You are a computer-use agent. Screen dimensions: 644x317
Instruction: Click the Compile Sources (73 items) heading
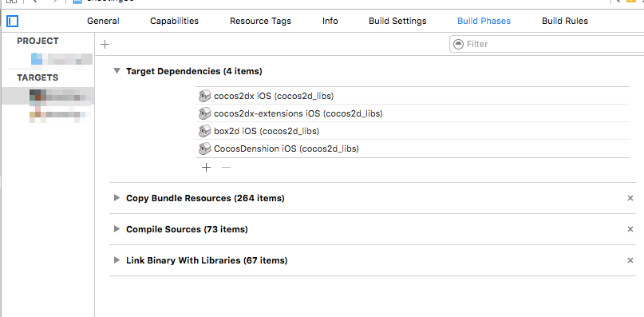[187, 229]
